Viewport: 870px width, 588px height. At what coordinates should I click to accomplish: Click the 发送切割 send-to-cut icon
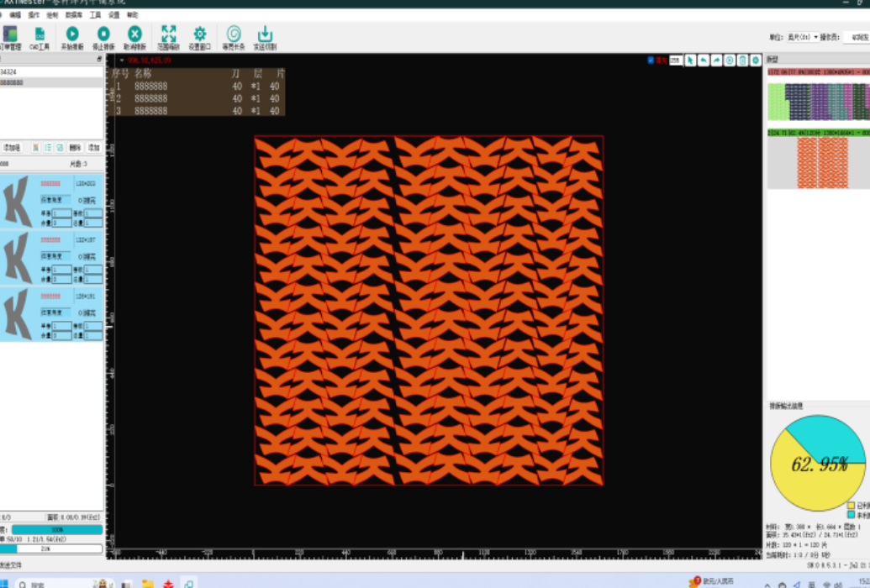[265, 34]
